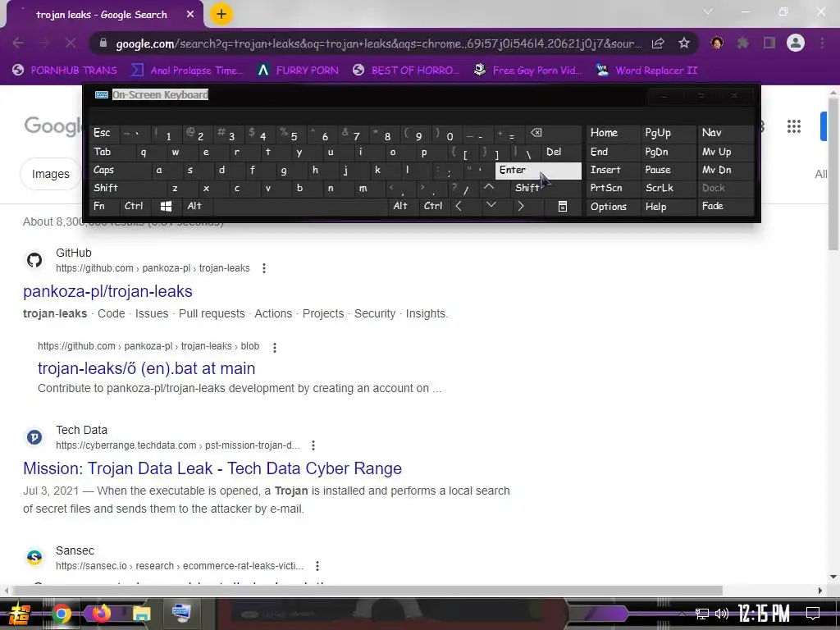840x630 pixels.
Task: Open Firefox from the taskbar
Action: [101, 614]
